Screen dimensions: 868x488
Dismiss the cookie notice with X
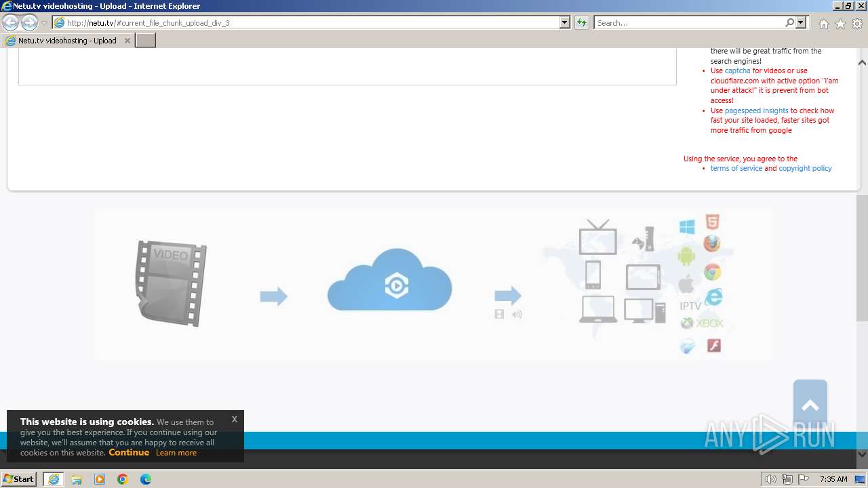coord(234,419)
